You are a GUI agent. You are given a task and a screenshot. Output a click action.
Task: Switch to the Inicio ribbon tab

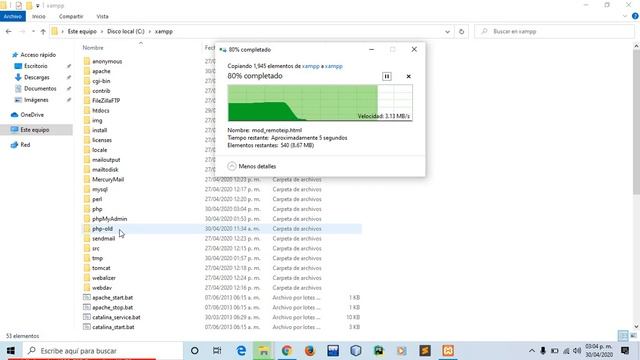click(x=39, y=16)
